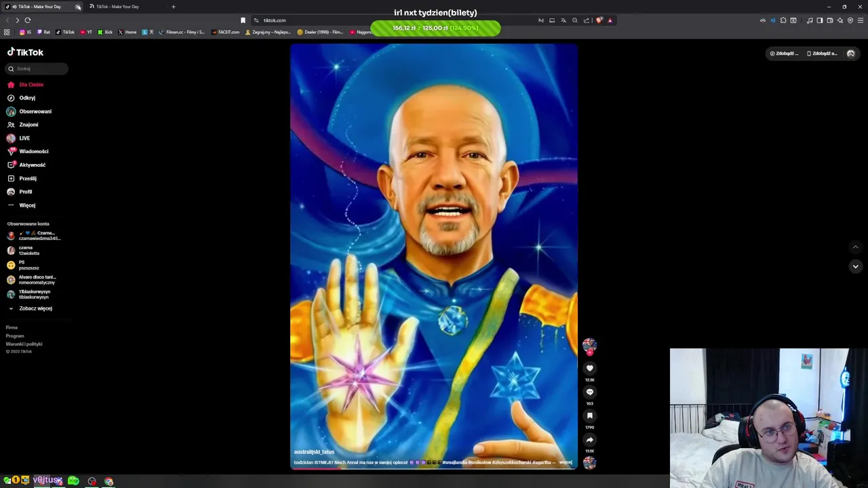This screenshot has height=488, width=868.
Task: Open the profile avatar in top-right corner
Action: click(x=850, y=54)
